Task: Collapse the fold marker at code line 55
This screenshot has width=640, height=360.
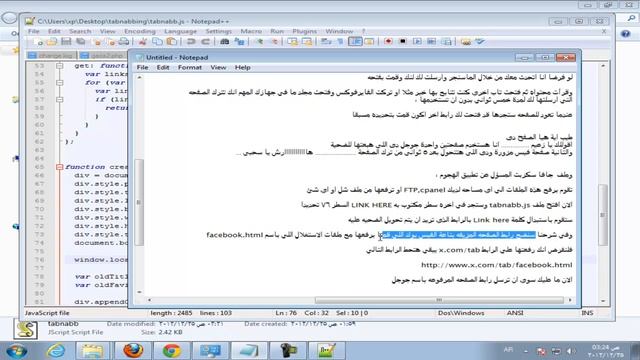Action: tap(60, 82)
